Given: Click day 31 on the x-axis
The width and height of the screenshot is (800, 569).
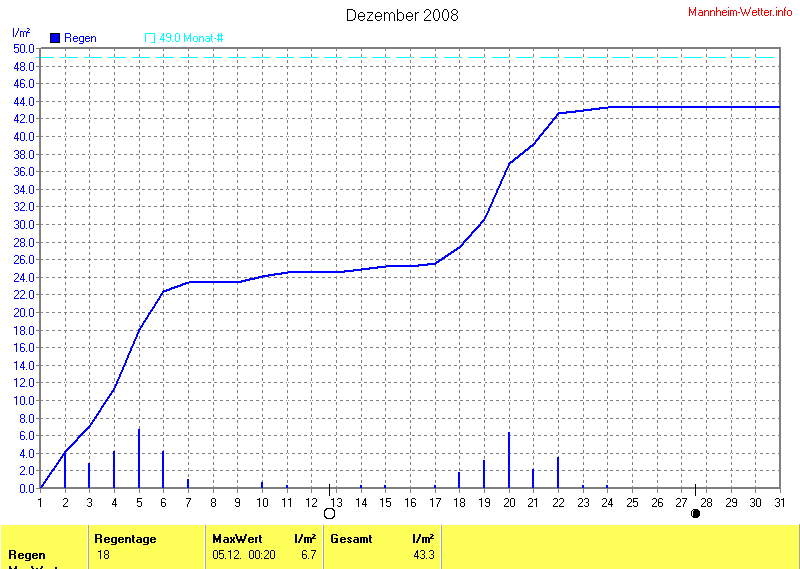Looking at the screenshot, I should 781,502.
